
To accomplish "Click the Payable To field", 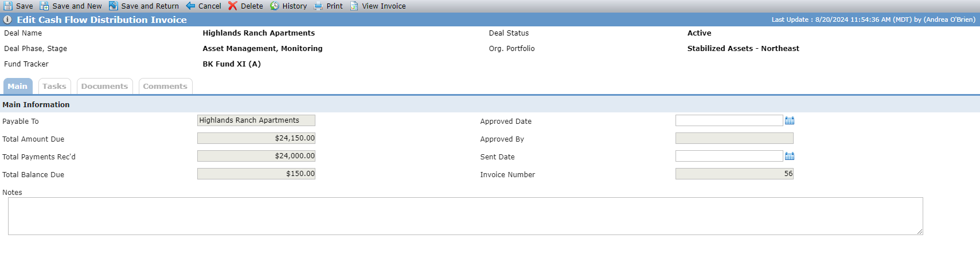I will point(256,120).
